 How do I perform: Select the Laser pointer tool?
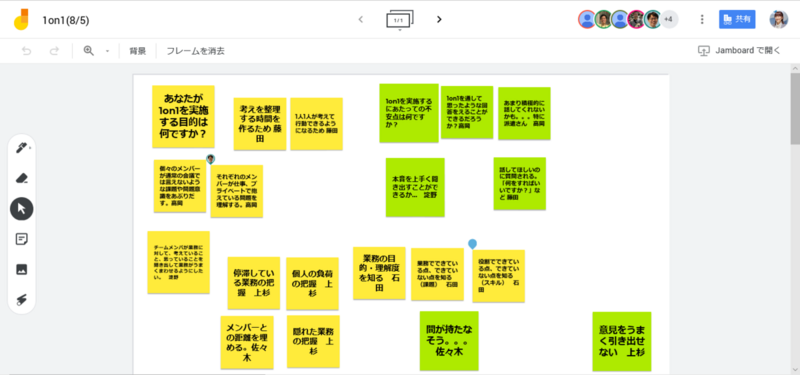point(21,299)
